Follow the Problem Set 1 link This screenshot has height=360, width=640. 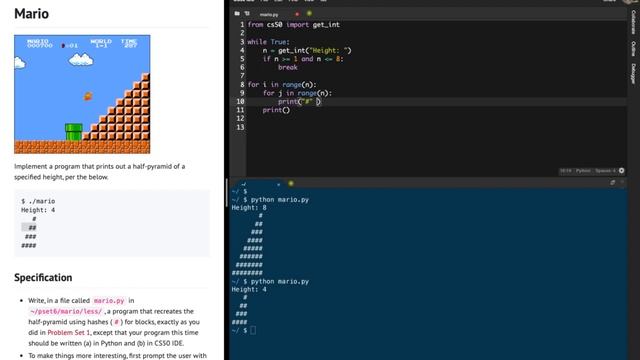tap(69, 332)
